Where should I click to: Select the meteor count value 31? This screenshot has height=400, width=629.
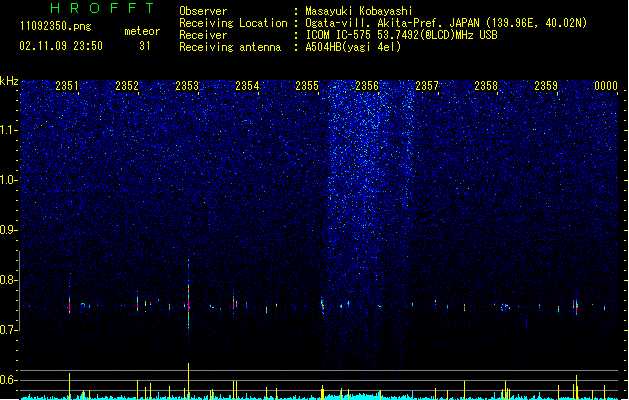(145, 46)
